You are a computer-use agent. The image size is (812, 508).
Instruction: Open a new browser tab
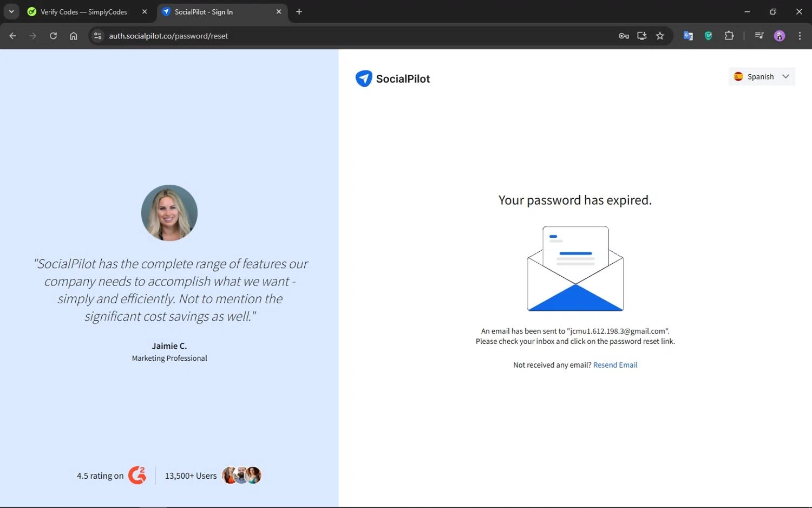coord(299,12)
